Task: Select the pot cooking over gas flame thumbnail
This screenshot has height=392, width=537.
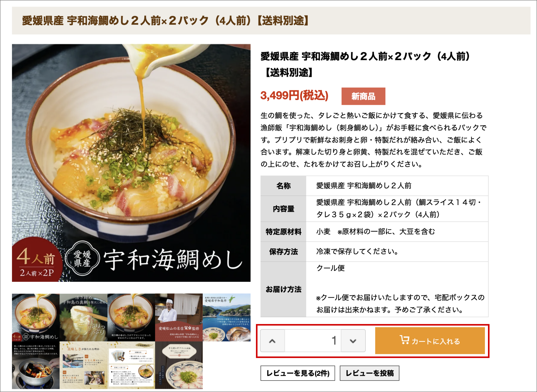Action: [36, 365]
